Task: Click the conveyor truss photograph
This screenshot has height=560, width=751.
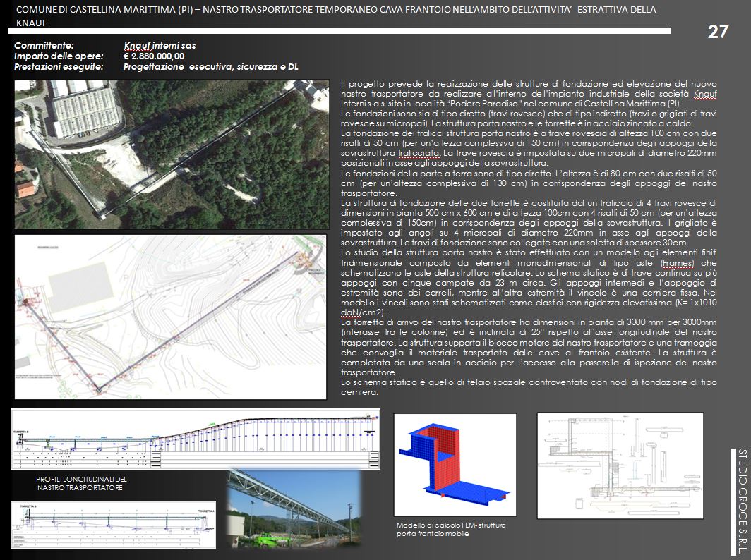Action: [294, 509]
